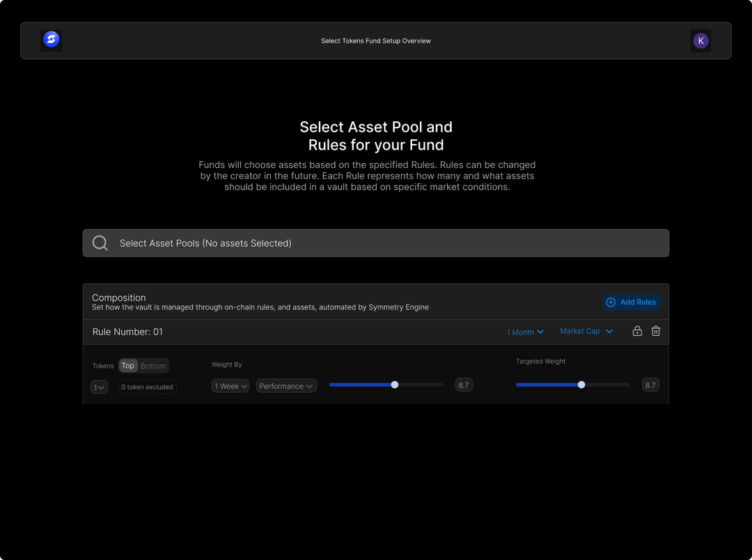
Task: Go to the Overview step
Action: tap(416, 41)
